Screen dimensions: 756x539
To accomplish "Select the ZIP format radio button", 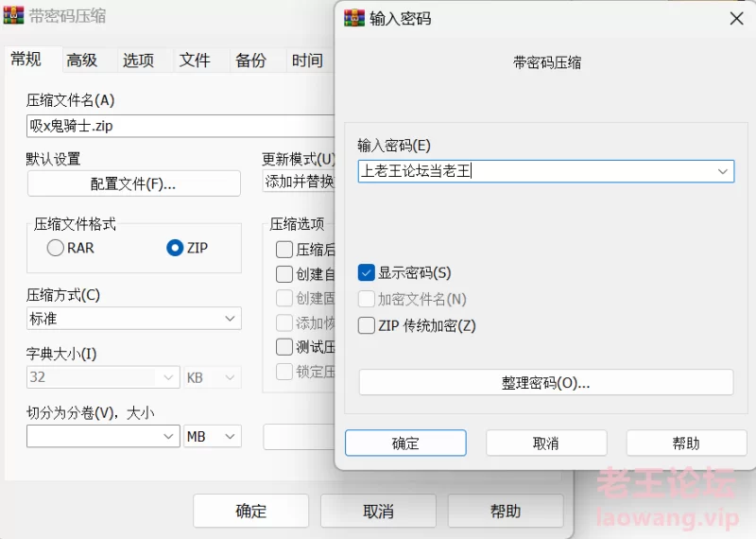I will click(174, 248).
